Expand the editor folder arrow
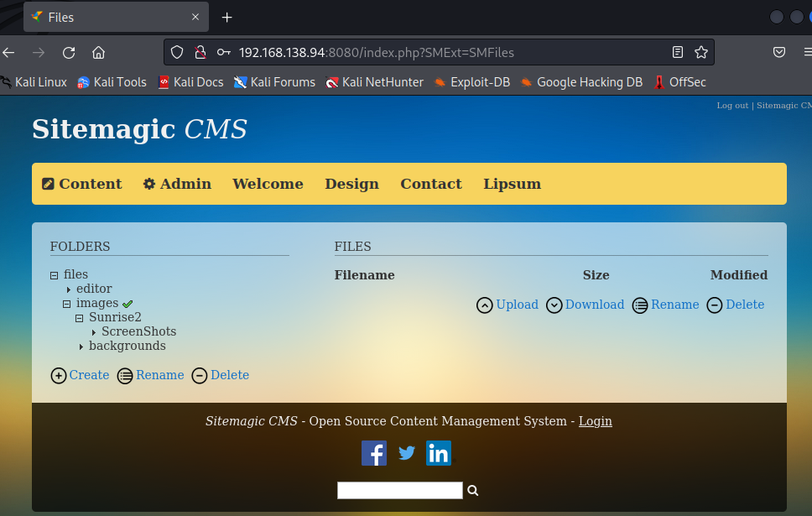This screenshot has height=516, width=812. point(68,289)
